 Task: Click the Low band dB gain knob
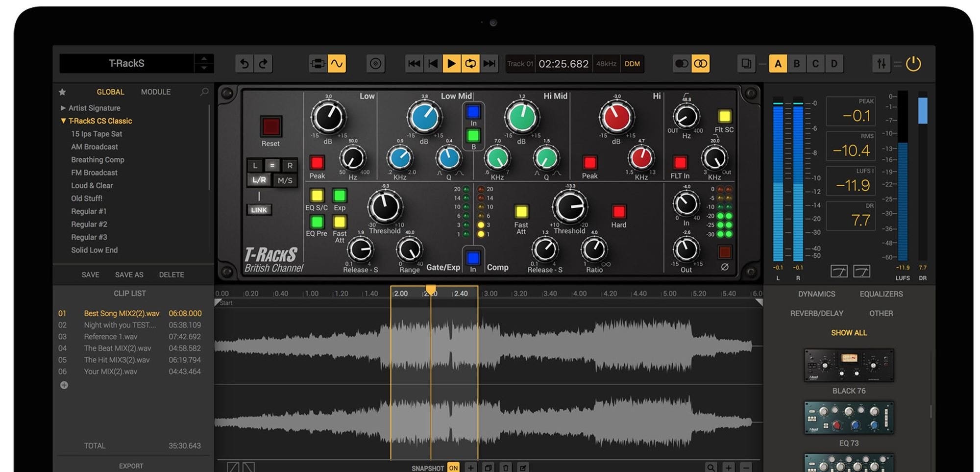click(x=328, y=117)
